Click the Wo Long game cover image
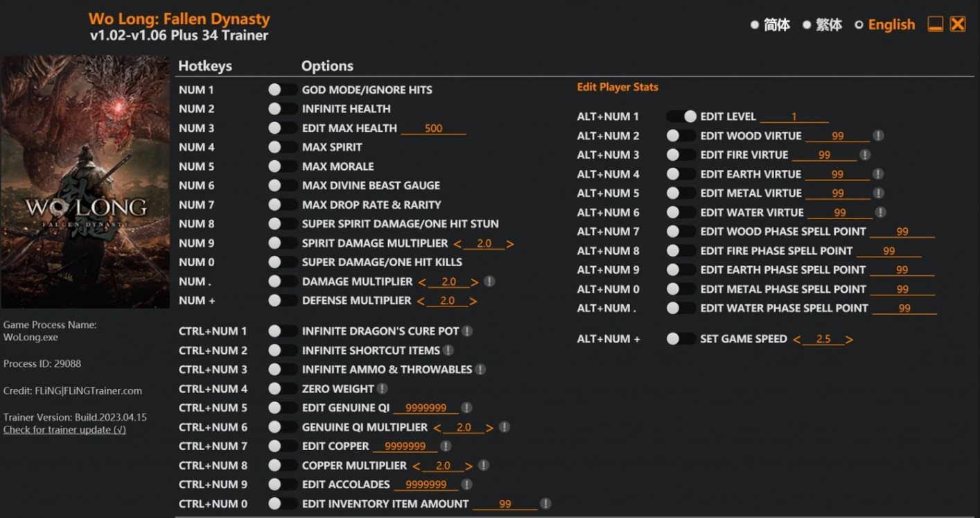This screenshot has width=980, height=518. tap(85, 182)
